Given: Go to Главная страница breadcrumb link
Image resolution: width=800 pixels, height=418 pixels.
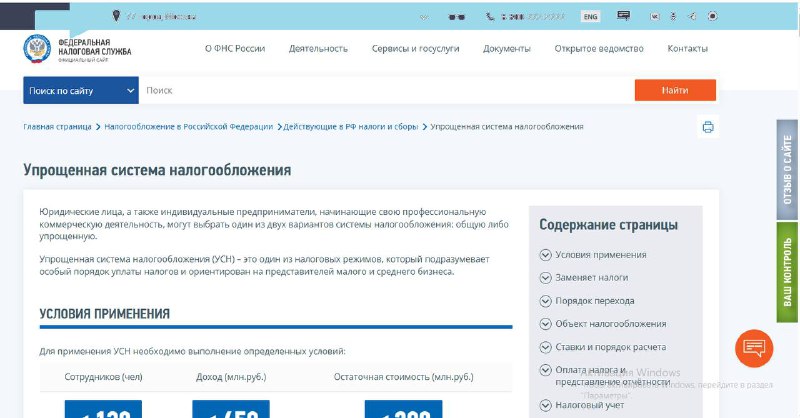Looking at the screenshot, I should 58,127.
